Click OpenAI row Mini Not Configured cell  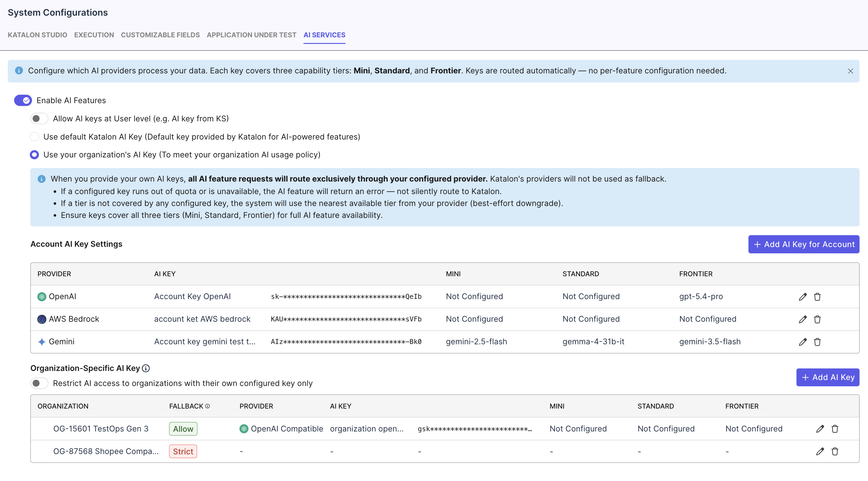pos(474,297)
